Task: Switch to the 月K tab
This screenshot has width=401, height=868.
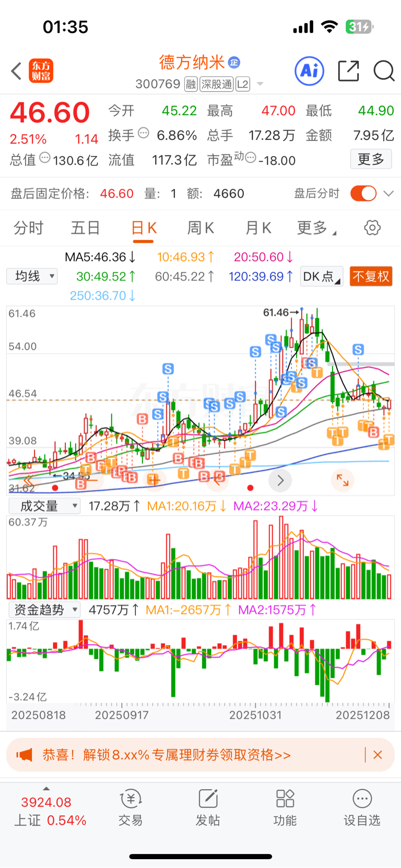Action: click(x=258, y=228)
